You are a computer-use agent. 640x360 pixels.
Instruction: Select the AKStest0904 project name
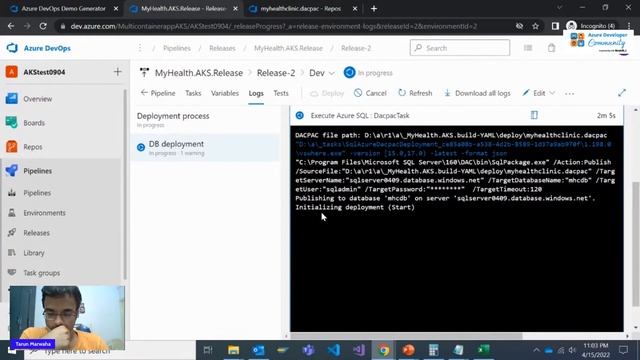pyautogui.click(x=44, y=72)
